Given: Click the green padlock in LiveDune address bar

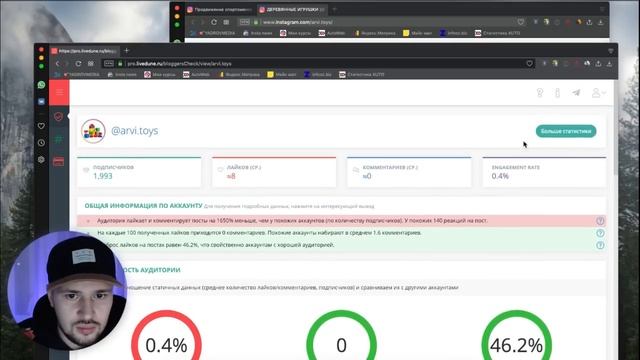Looking at the screenshot, I should (x=120, y=64).
